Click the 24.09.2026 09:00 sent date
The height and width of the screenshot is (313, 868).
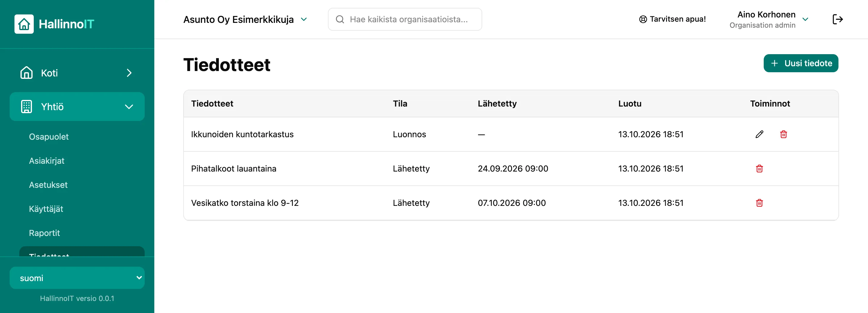point(513,169)
